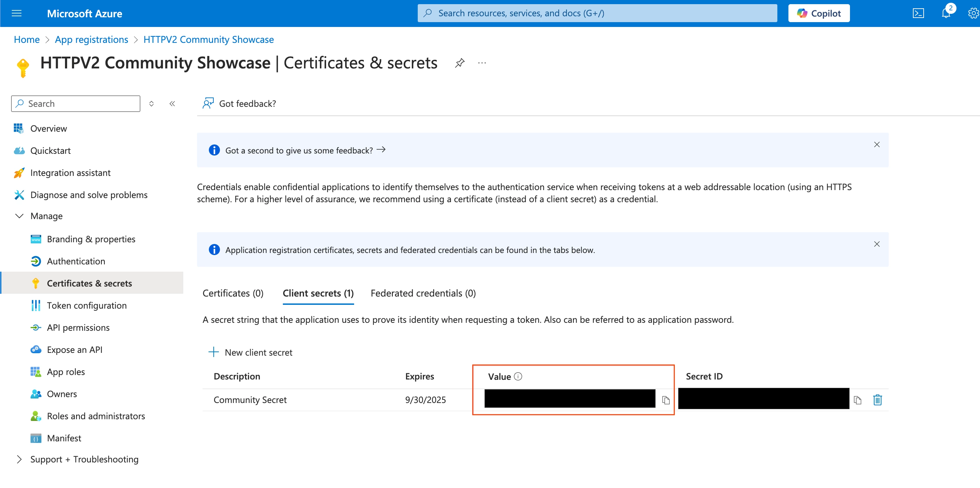
Task: Click the Expires column header
Action: coord(419,376)
